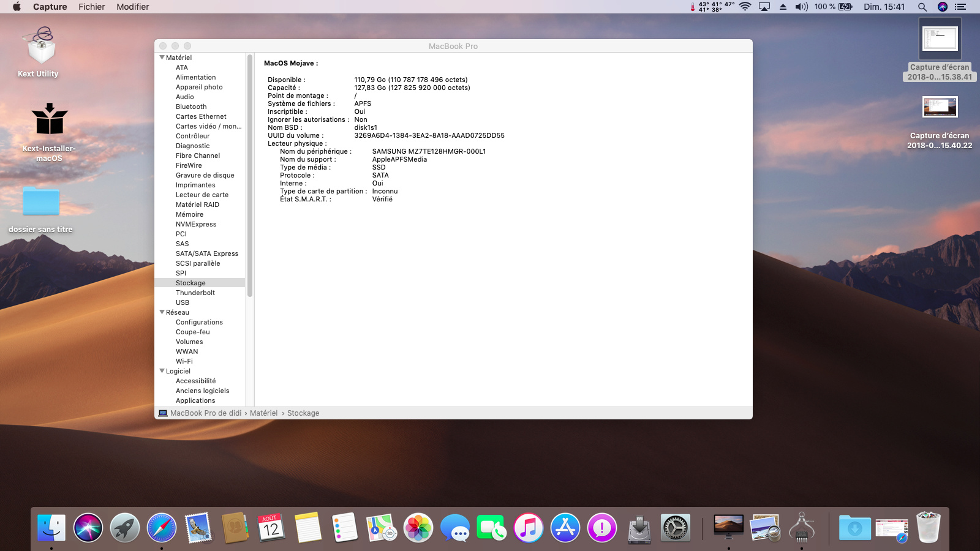This screenshot has width=980, height=551.
Task: Open recent Safari page stack in dock
Action: coord(892,528)
